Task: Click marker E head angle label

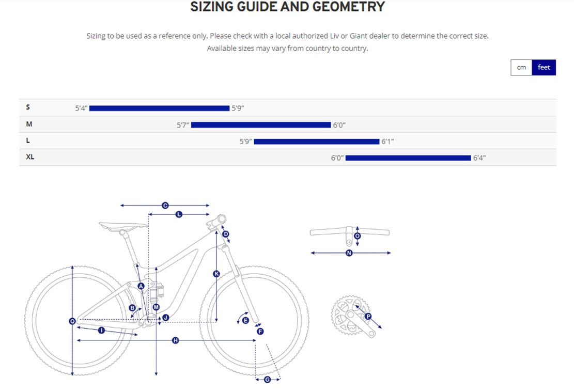Action: pyautogui.click(x=245, y=320)
